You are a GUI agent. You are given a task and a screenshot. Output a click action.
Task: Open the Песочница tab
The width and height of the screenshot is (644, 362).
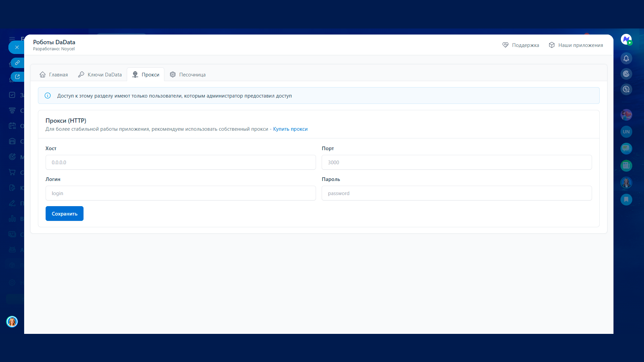click(x=187, y=75)
